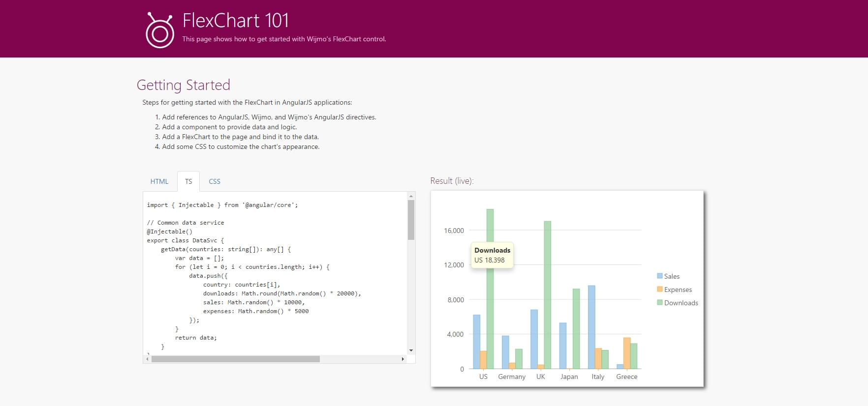Screen dimensions: 868x406
Task: Click the vertical scrollbar thumb in code panel
Action: pos(411,220)
